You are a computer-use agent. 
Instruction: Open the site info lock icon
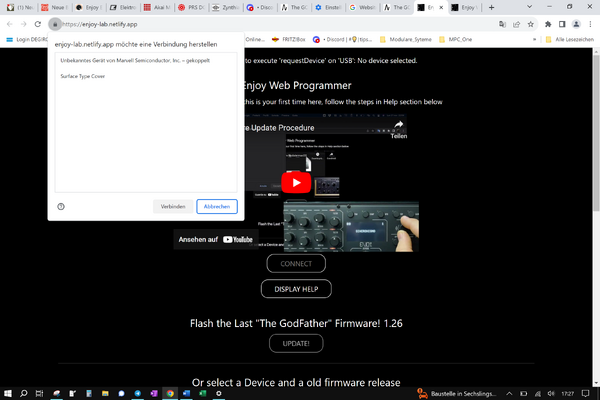[x=55, y=24]
